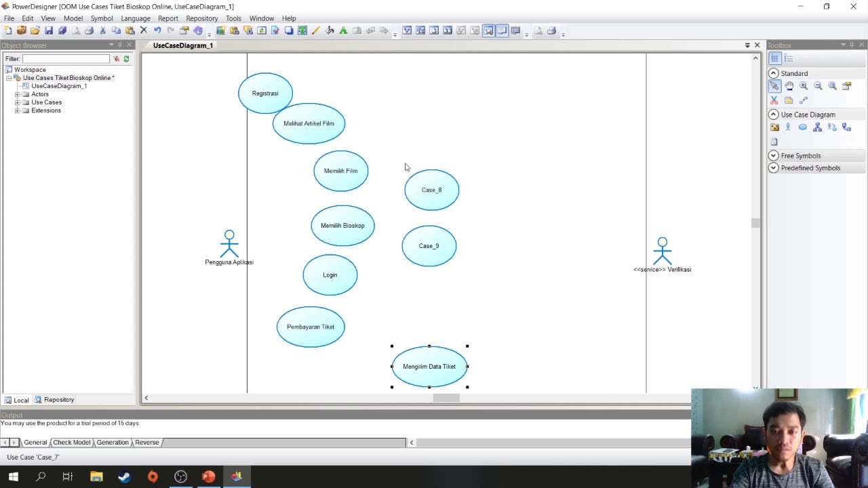The width and height of the screenshot is (868, 488).
Task: Clear the Object Browser filter
Action: pos(116,59)
